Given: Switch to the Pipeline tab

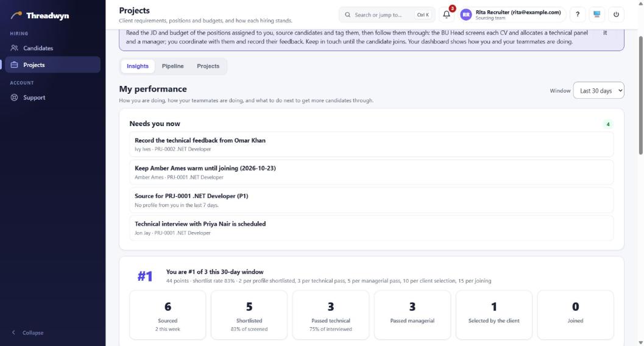Looking at the screenshot, I should [172, 66].
